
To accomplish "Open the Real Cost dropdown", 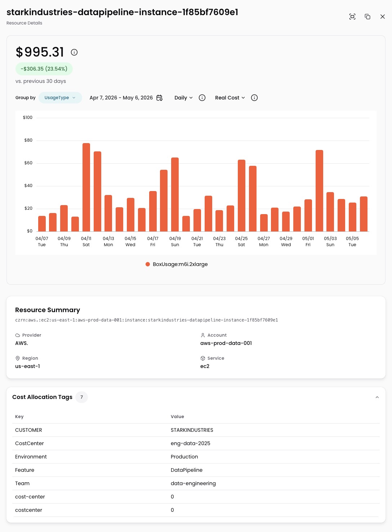I will (x=230, y=98).
